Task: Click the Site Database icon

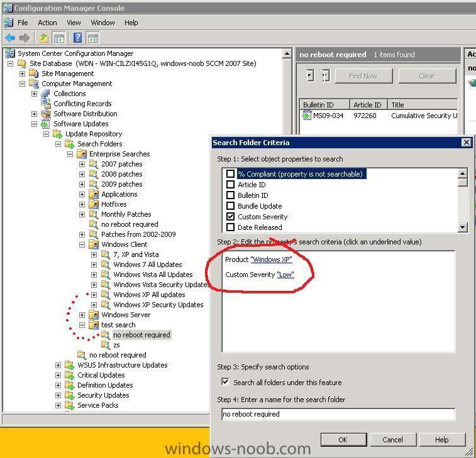Action: click(x=22, y=63)
